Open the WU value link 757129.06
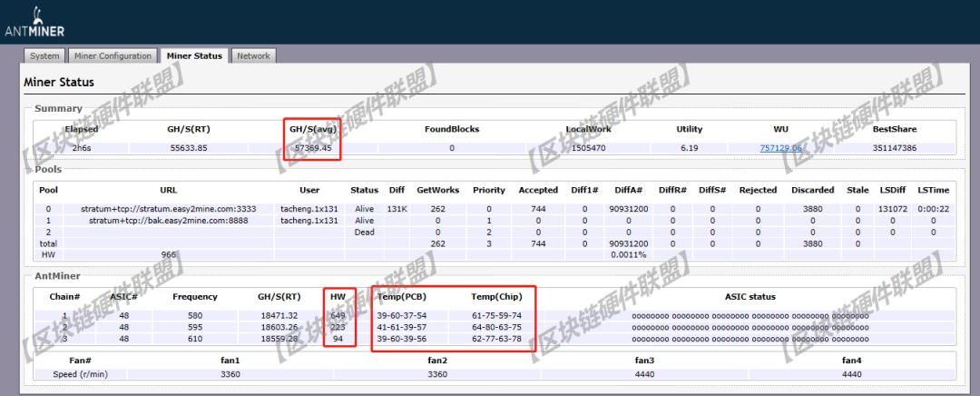 click(780, 148)
